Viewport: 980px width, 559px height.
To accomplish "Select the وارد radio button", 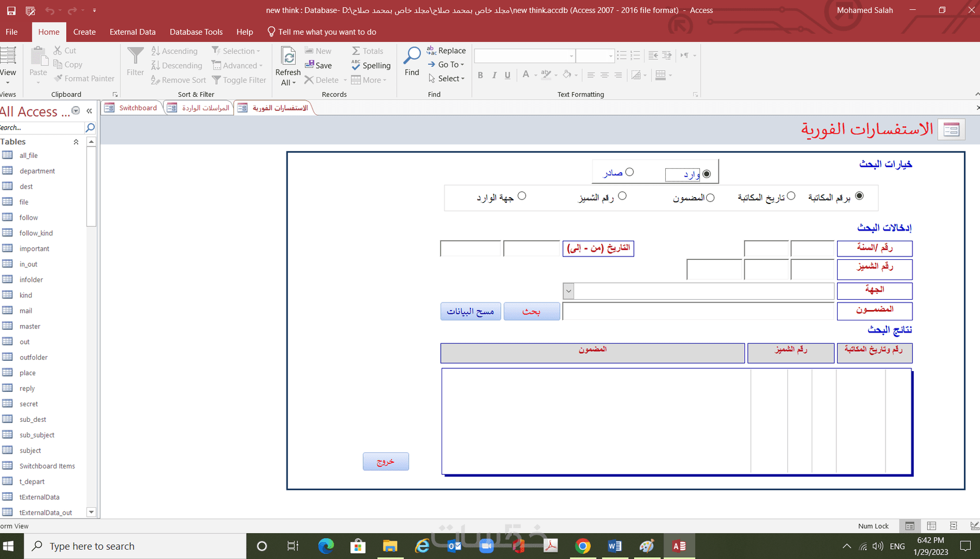I will coord(707,174).
